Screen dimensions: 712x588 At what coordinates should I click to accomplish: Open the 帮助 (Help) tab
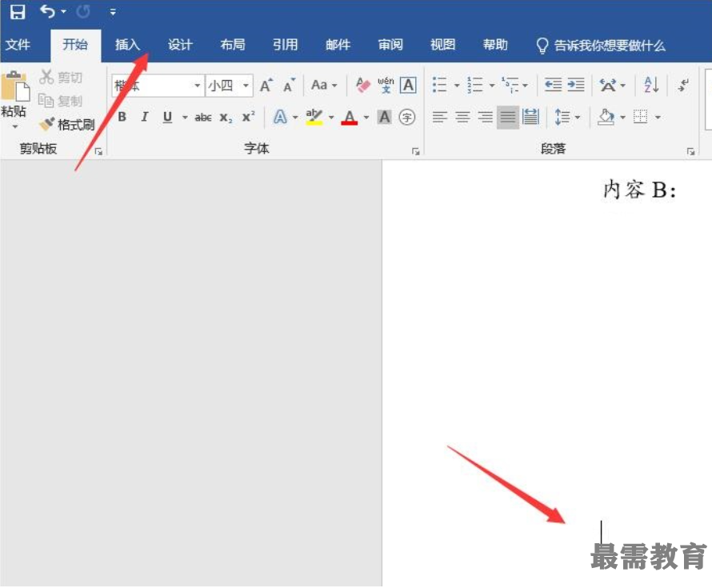click(x=495, y=45)
